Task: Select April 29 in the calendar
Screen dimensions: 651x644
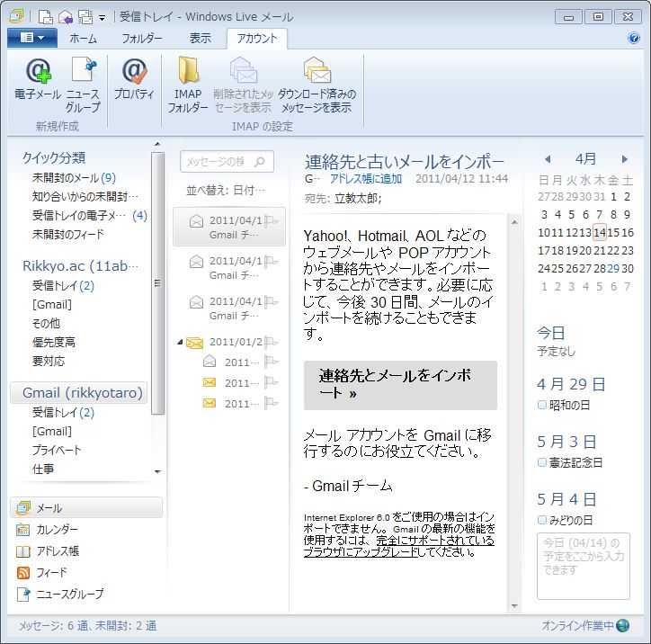Action: (x=613, y=269)
